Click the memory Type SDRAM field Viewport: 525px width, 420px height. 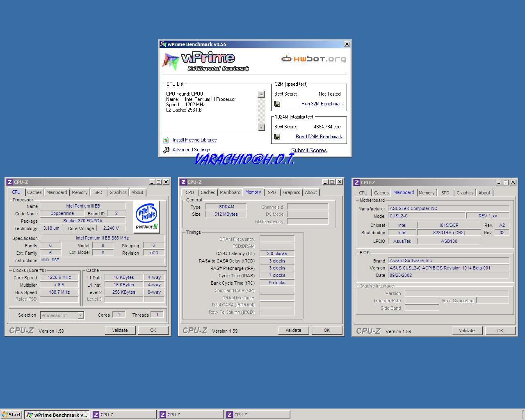click(226, 207)
